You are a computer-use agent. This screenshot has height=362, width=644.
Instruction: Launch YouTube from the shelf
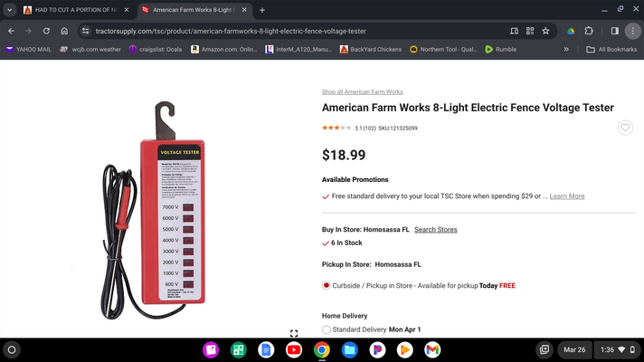click(x=294, y=349)
